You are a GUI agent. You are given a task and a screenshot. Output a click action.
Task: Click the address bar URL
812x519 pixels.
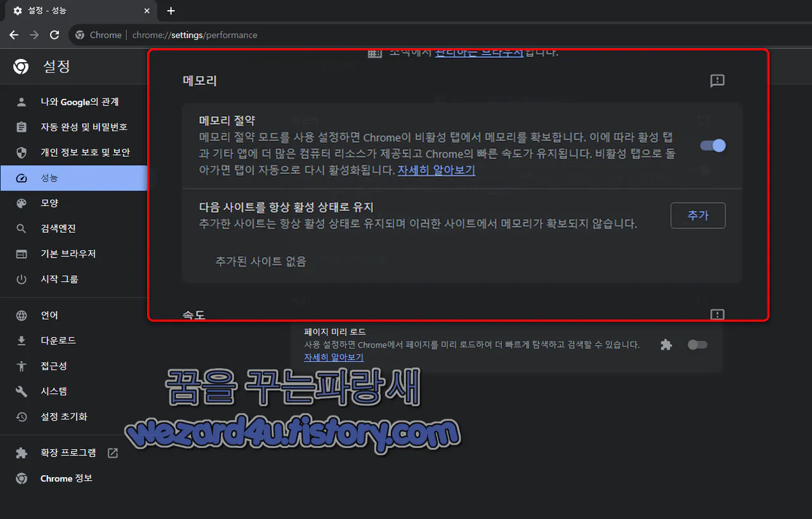pos(195,35)
